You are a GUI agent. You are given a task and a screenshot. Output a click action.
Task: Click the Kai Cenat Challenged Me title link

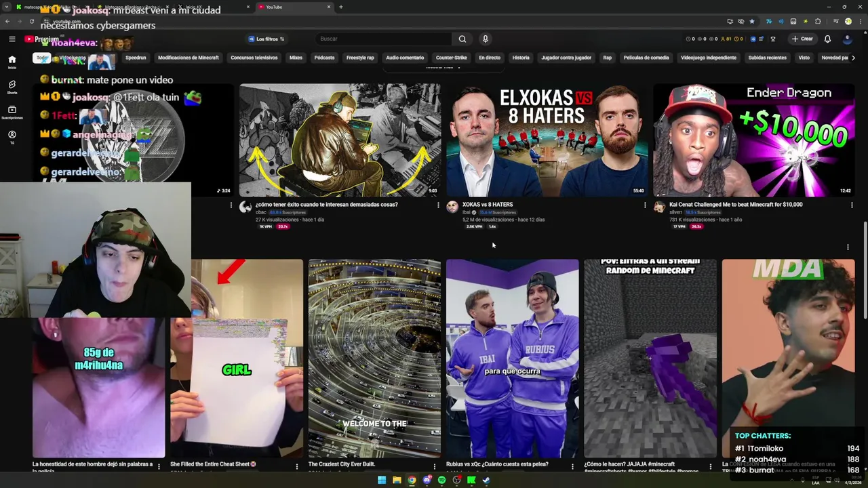click(736, 204)
